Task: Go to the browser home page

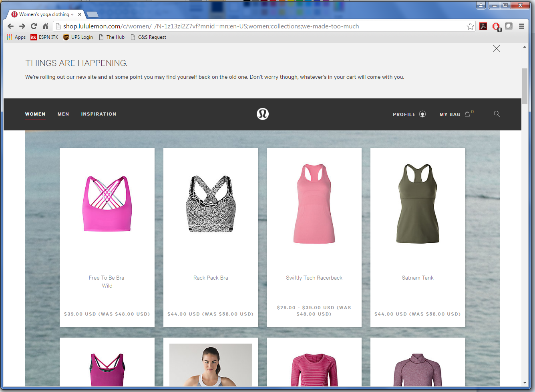Action: [x=45, y=26]
